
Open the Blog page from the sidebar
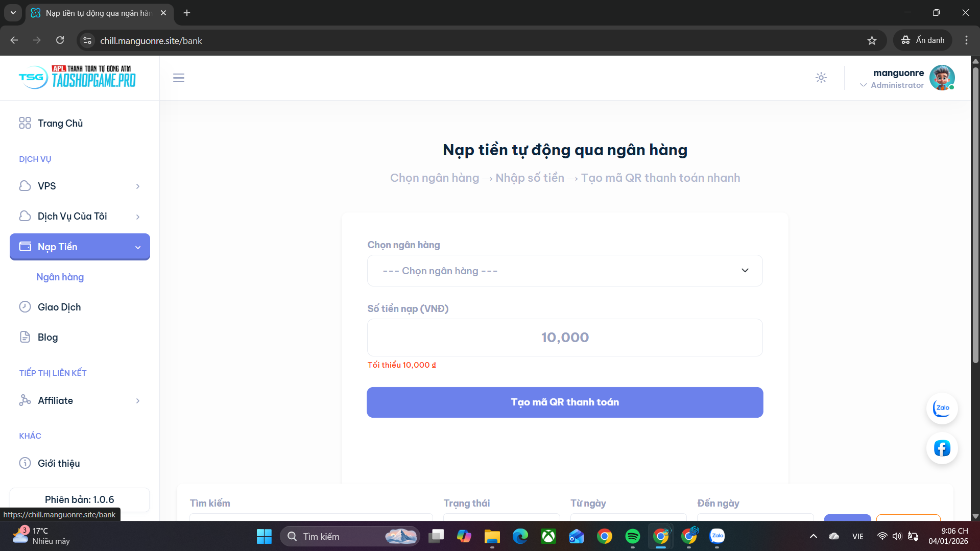[x=47, y=338]
